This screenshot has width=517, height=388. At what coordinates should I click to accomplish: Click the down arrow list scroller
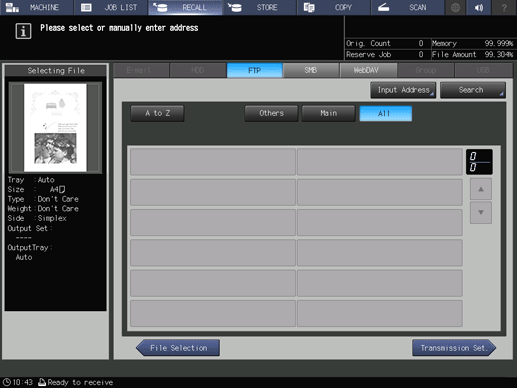pos(481,212)
